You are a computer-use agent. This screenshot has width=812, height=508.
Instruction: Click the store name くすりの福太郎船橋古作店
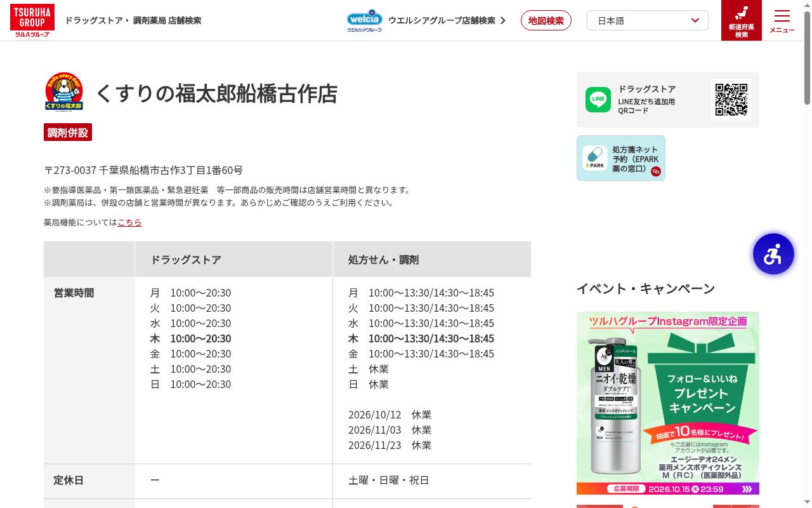click(x=216, y=93)
